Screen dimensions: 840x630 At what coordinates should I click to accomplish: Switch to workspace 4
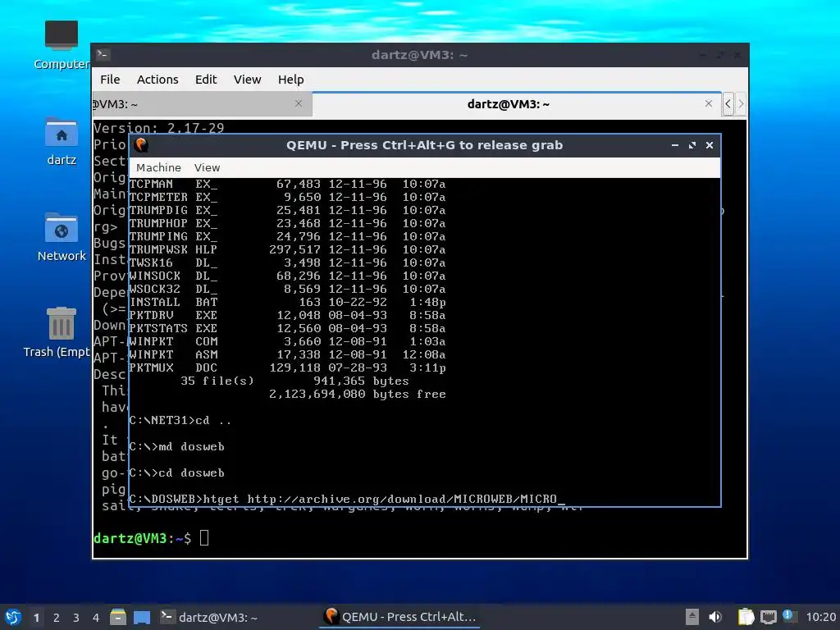96,618
